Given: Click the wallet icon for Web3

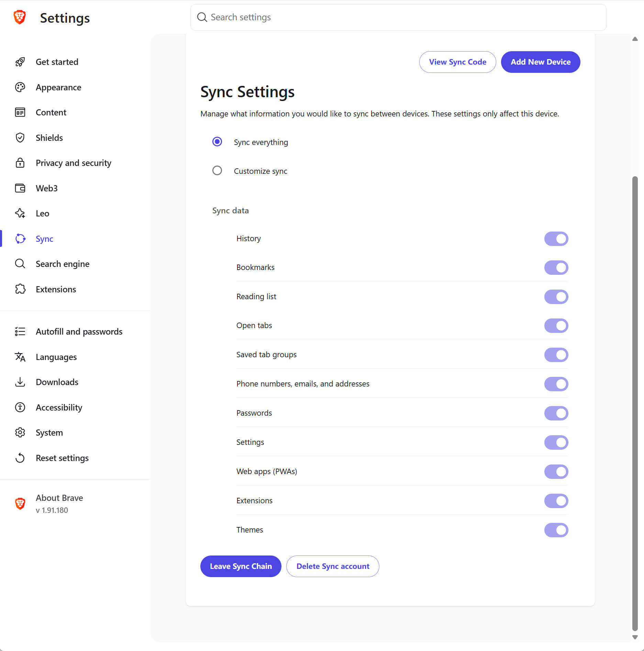Looking at the screenshot, I should [20, 188].
